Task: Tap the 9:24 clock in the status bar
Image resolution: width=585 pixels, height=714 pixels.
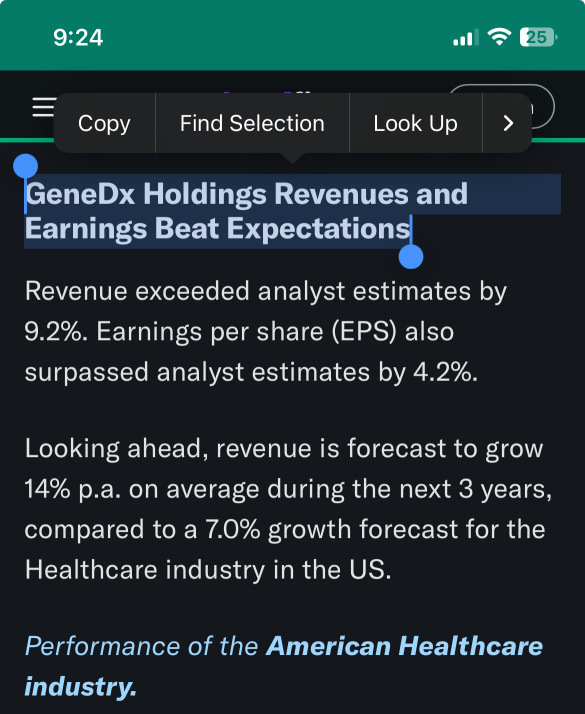Action: 78,37
